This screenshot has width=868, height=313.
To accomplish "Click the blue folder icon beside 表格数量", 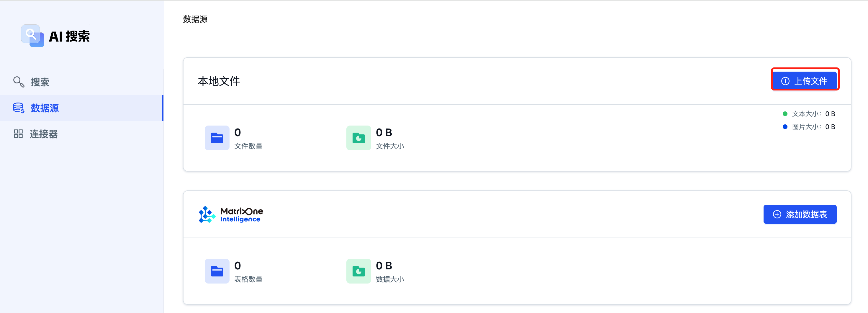I will (x=217, y=271).
